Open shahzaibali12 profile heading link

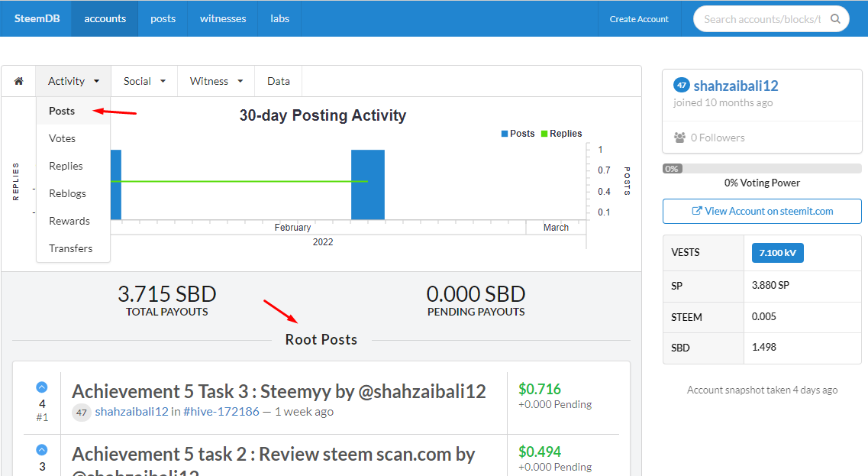click(736, 86)
